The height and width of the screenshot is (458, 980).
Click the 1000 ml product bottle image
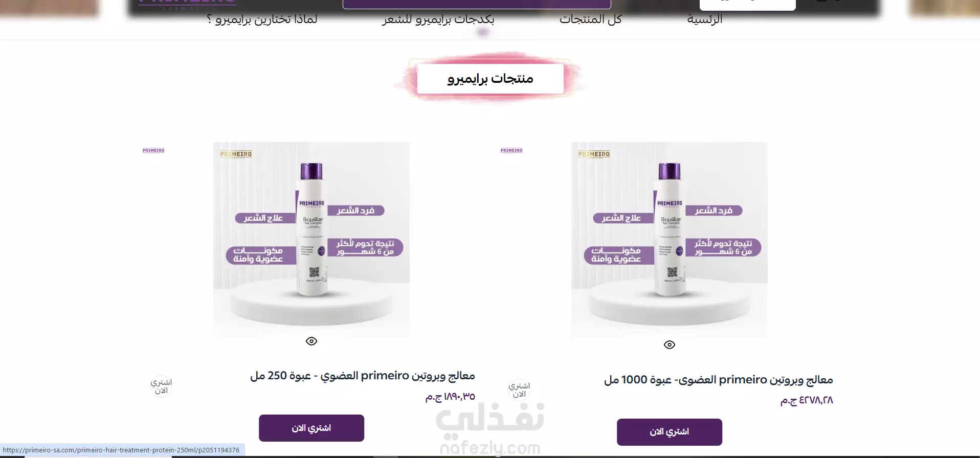click(x=670, y=240)
